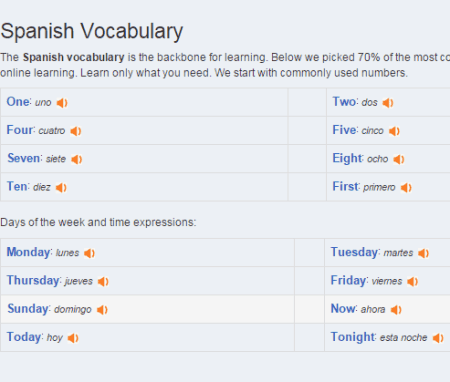450x382 pixels.
Task: Play audio for cuatro
Action: pos(76,131)
